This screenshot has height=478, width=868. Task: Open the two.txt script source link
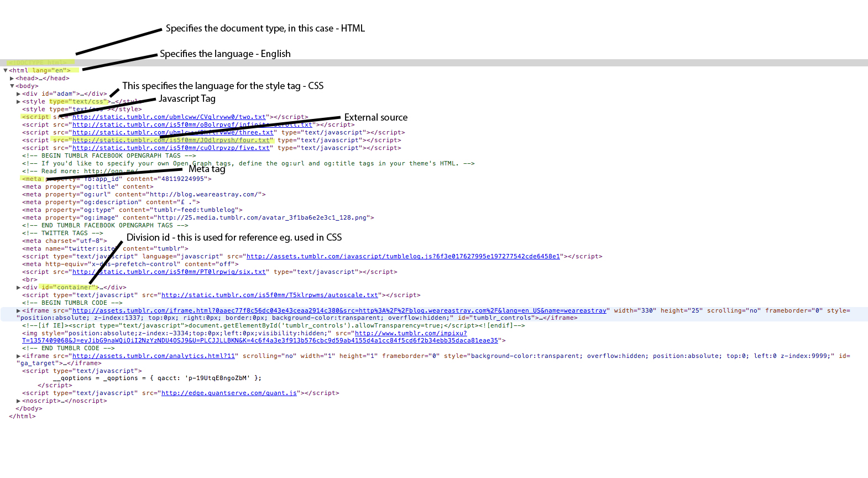[x=169, y=117]
